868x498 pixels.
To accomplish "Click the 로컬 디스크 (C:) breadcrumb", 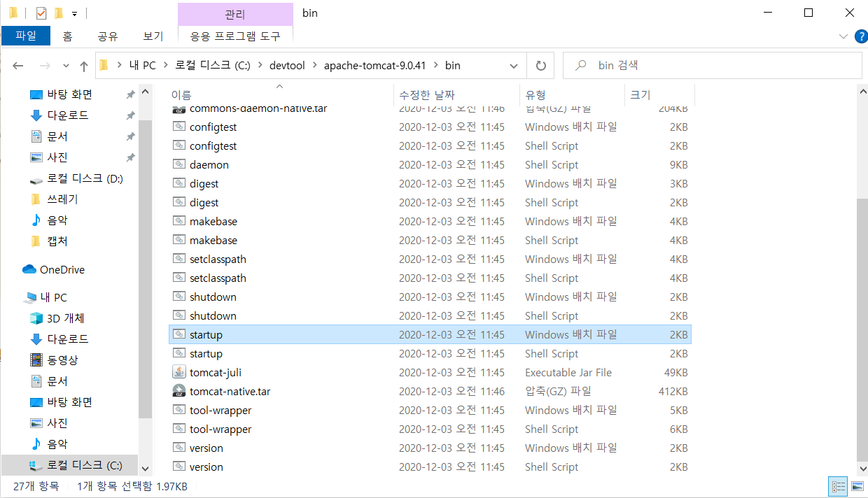I will click(x=211, y=65).
